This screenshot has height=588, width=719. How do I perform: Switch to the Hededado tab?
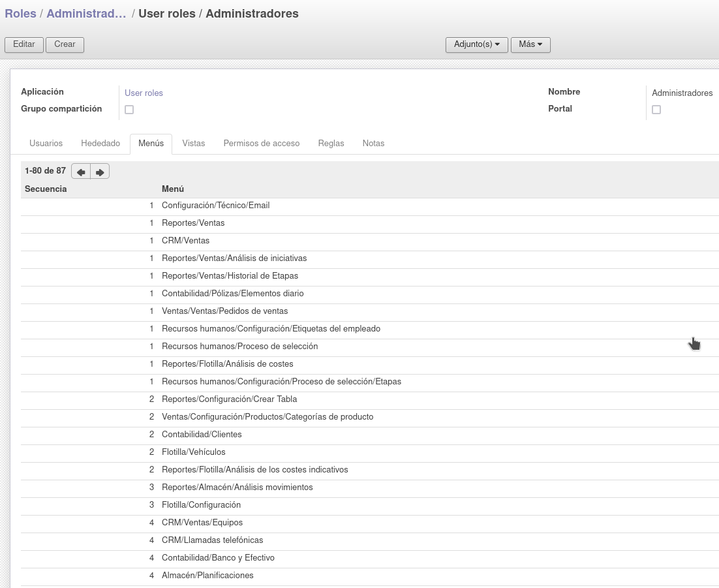(100, 144)
